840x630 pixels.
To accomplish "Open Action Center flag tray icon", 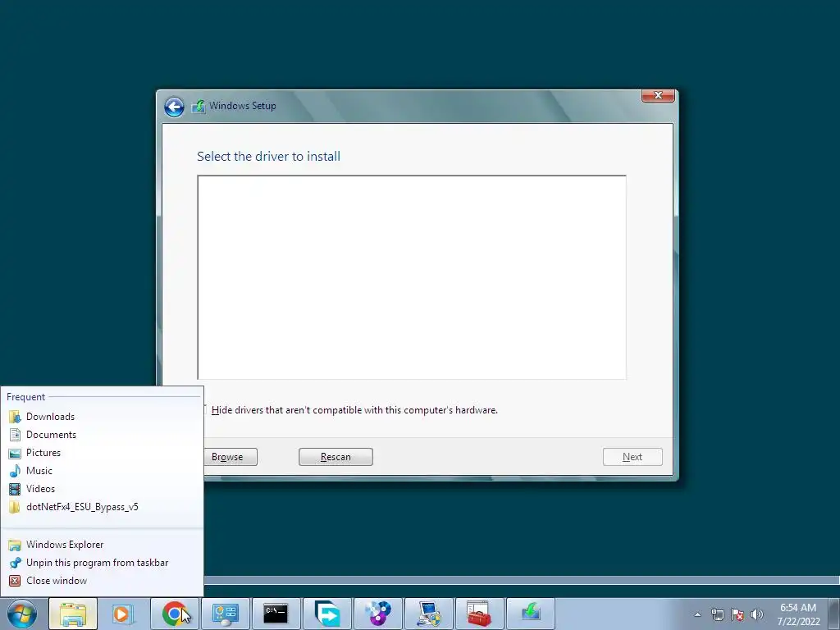I will 737,614.
